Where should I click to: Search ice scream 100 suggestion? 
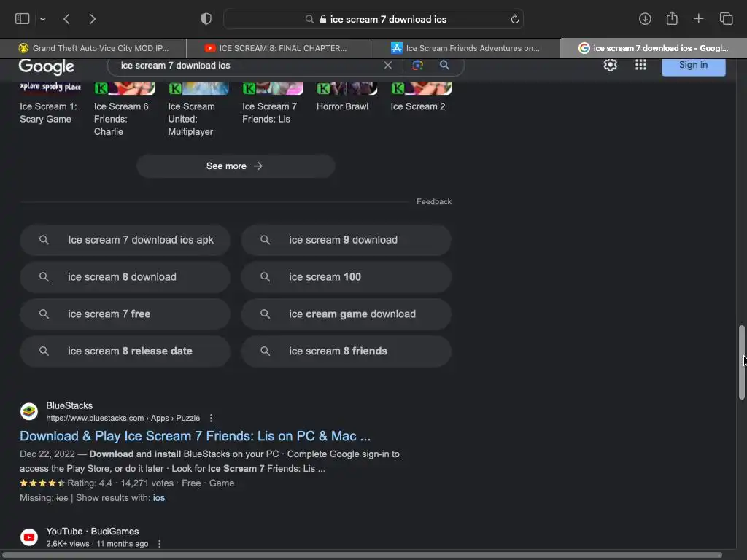(x=346, y=277)
